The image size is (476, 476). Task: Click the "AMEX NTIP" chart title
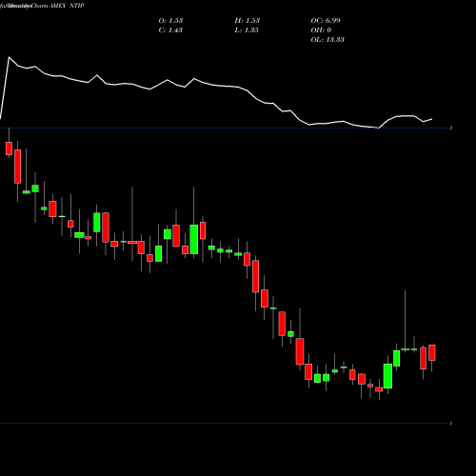click(67, 6)
